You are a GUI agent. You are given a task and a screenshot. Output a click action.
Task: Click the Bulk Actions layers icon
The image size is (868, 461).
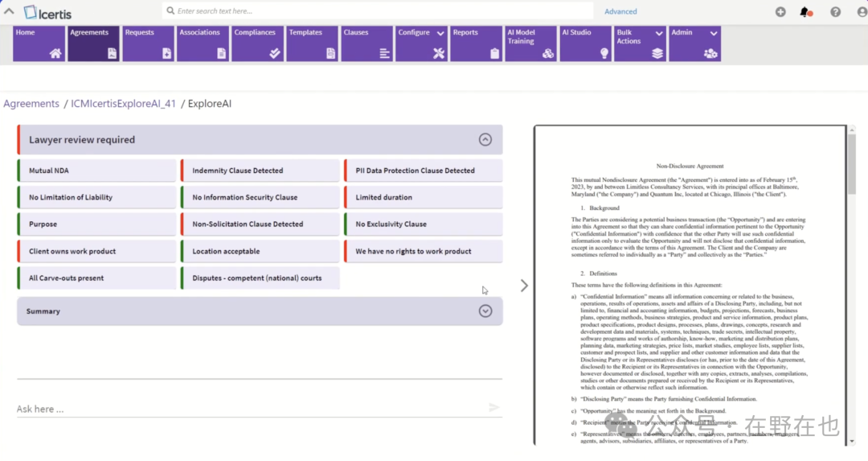click(x=657, y=53)
